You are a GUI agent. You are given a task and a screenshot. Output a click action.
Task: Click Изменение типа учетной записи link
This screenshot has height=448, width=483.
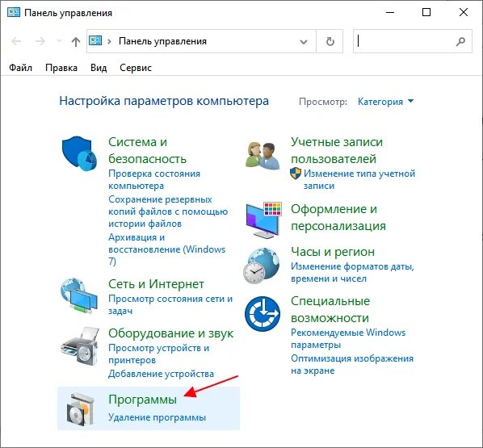359,179
